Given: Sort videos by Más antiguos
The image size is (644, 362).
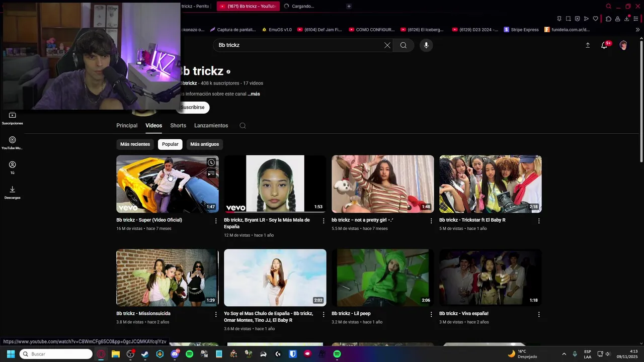Looking at the screenshot, I should [x=204, y=144].
